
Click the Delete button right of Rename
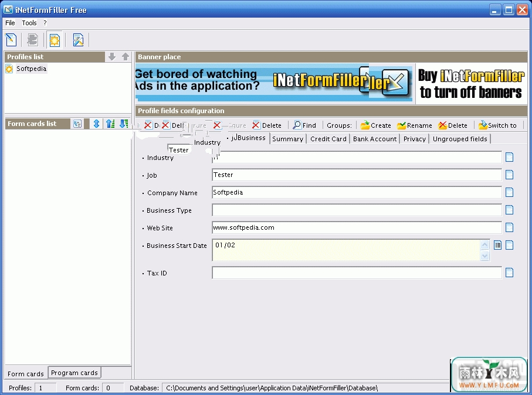[x=453, y=125]
